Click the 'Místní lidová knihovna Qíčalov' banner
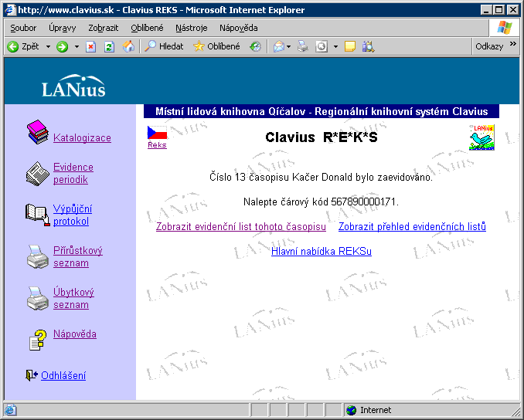This screenshot has height=420, width=524. tap(322, 111)
